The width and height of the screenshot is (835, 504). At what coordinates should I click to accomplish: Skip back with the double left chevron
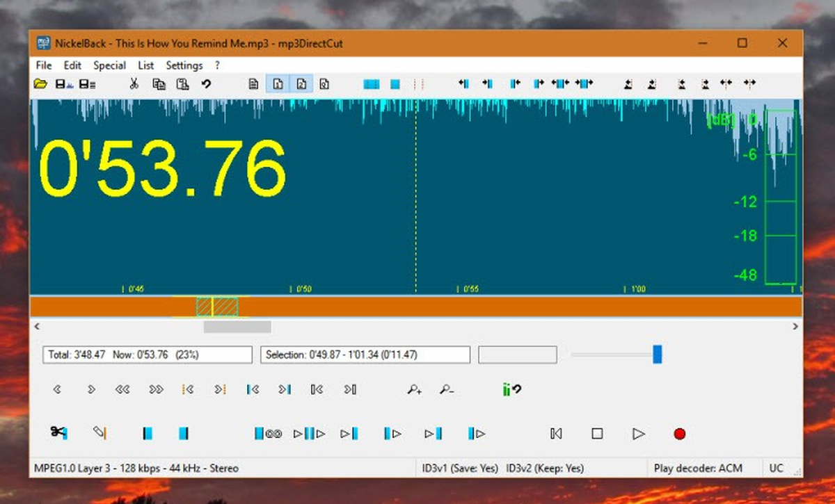point(122,390)
